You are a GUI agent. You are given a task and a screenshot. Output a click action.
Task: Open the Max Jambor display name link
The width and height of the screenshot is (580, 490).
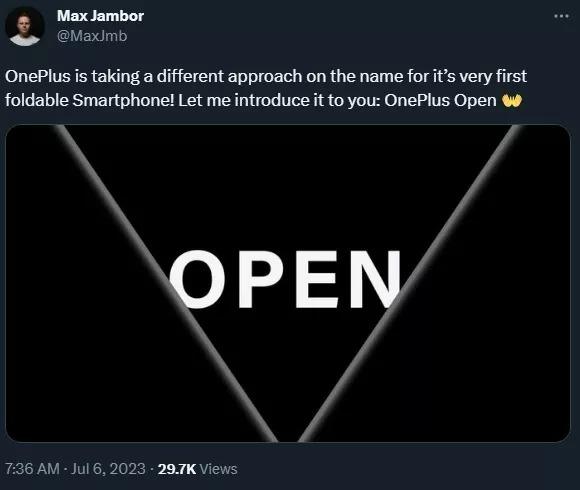click(100, 16)
